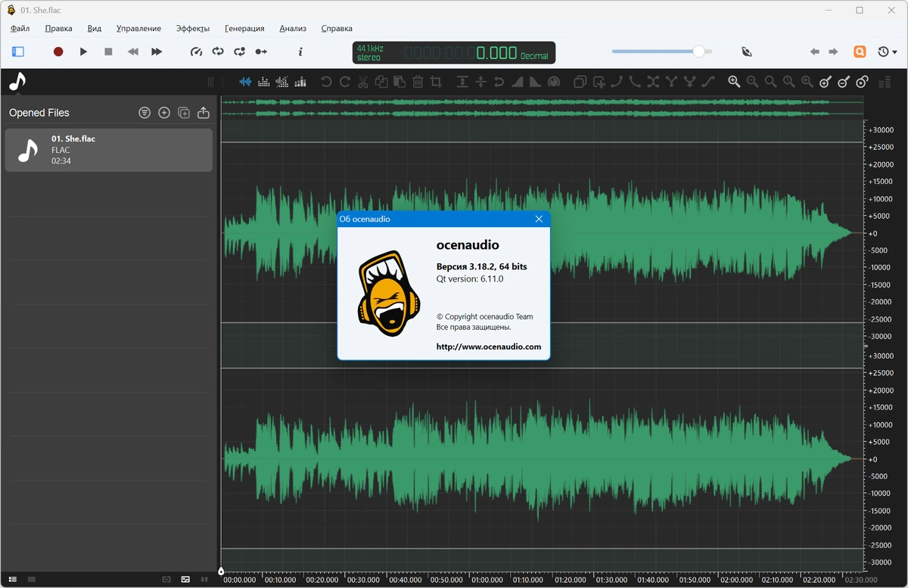Click the vertical zoom in icon
908x588 pixels.
pos(826,82)
